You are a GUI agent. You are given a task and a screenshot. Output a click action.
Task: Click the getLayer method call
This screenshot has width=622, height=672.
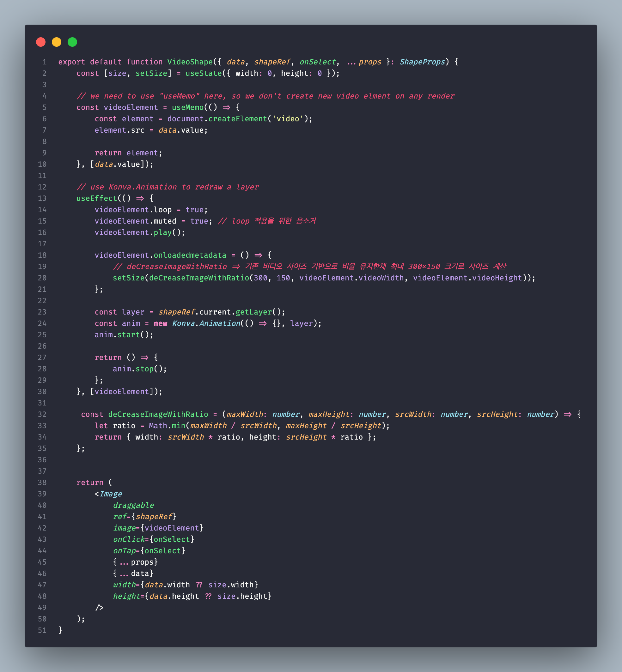253,312
